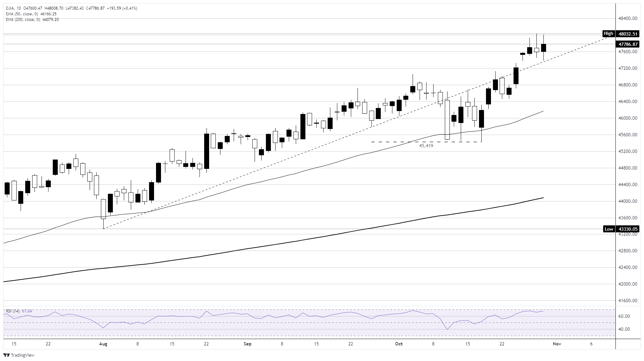Click the Oct label on time axis
The height and width of the screenshot is (361, 644).
coord(399,344)
